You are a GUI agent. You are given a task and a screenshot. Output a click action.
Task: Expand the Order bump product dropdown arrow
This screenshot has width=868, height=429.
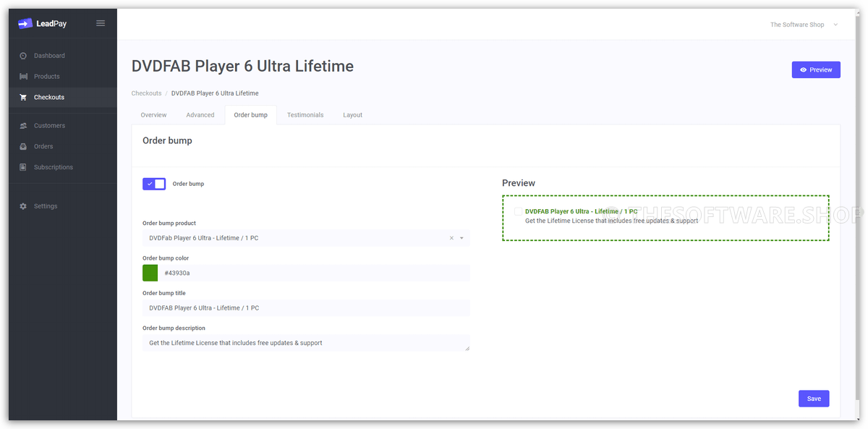461,238
